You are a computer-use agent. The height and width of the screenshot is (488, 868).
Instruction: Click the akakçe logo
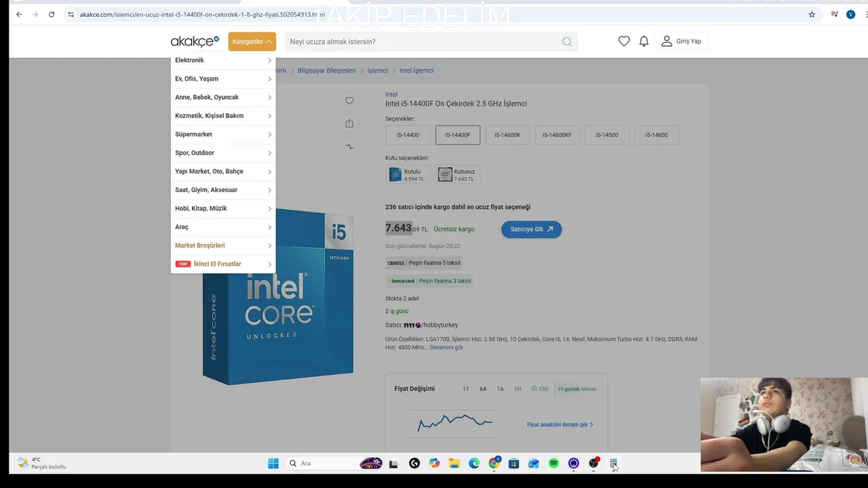[195, 41]
